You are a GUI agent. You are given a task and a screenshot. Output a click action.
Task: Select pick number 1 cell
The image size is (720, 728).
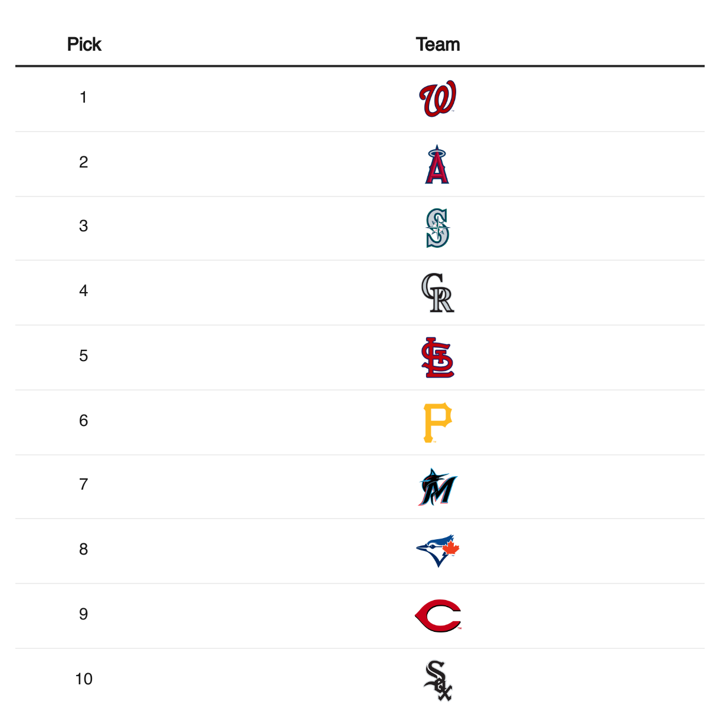click(x=83, y=97)
